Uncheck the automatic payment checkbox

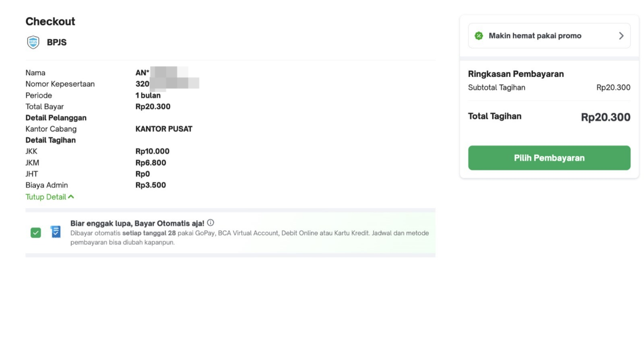coord(36,232)
